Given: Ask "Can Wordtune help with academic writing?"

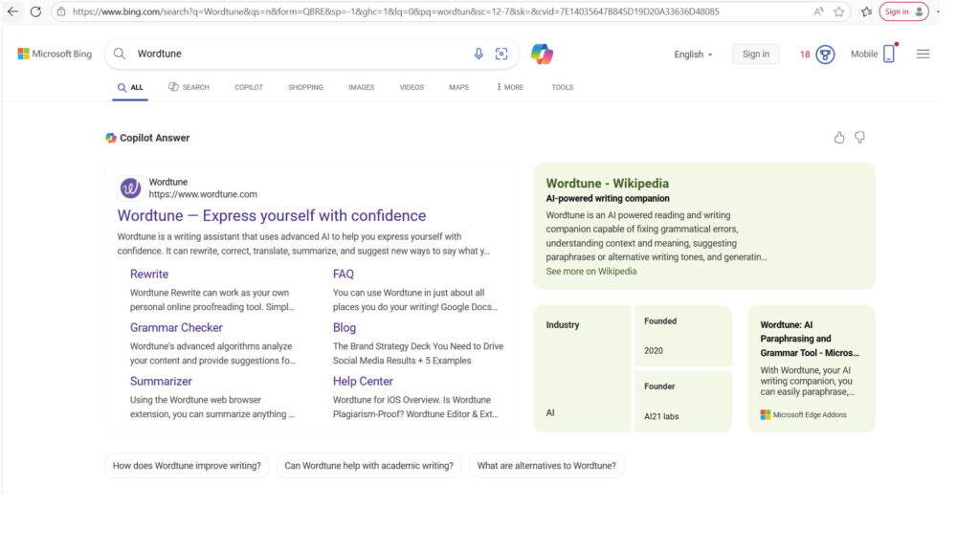Looking at the screenshot, I should (368, 466).
